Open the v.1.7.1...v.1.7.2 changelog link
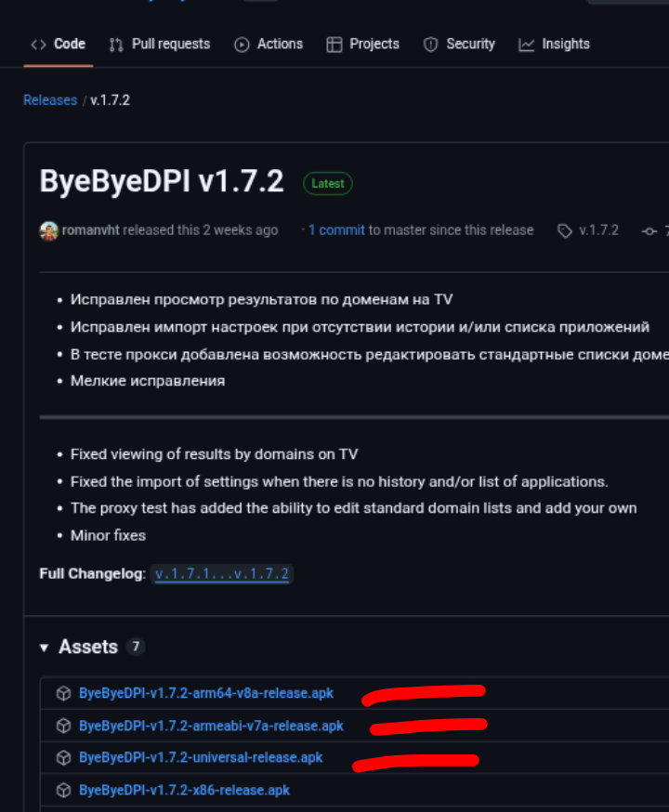This screenshot has width=669, height=812. click(222, 574)
